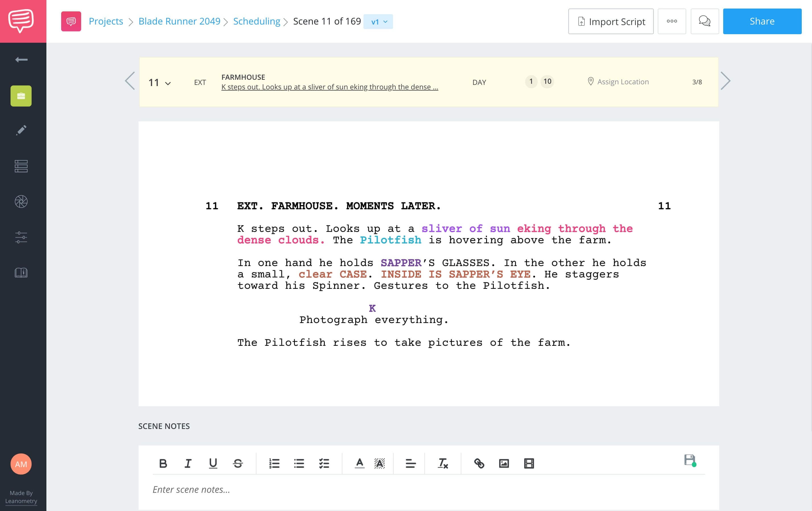Click the SCENE NOTES heading
Viewport: 812px width, 511px height.
coord(164,426)
